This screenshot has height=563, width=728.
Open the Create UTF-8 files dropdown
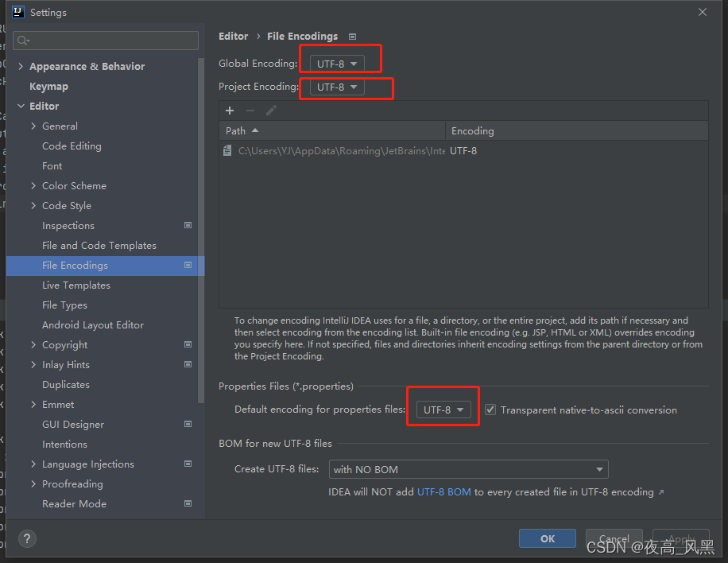point(468,469)
